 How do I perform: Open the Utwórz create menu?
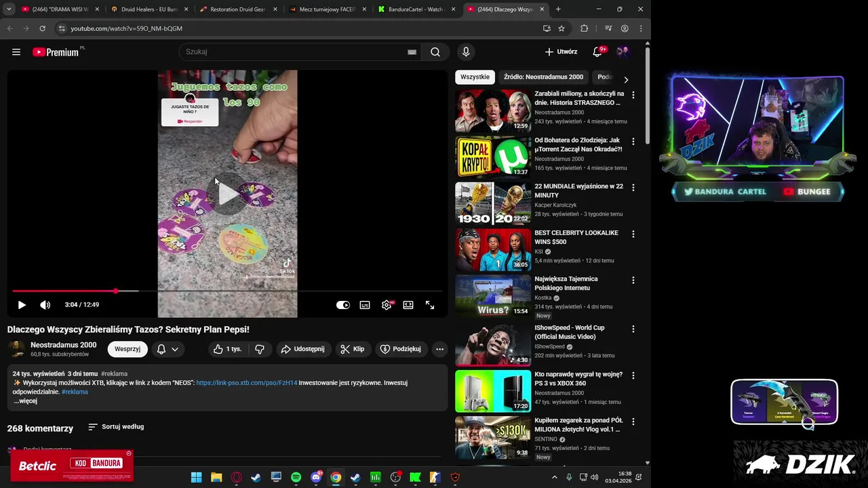[x=561, y=52]
